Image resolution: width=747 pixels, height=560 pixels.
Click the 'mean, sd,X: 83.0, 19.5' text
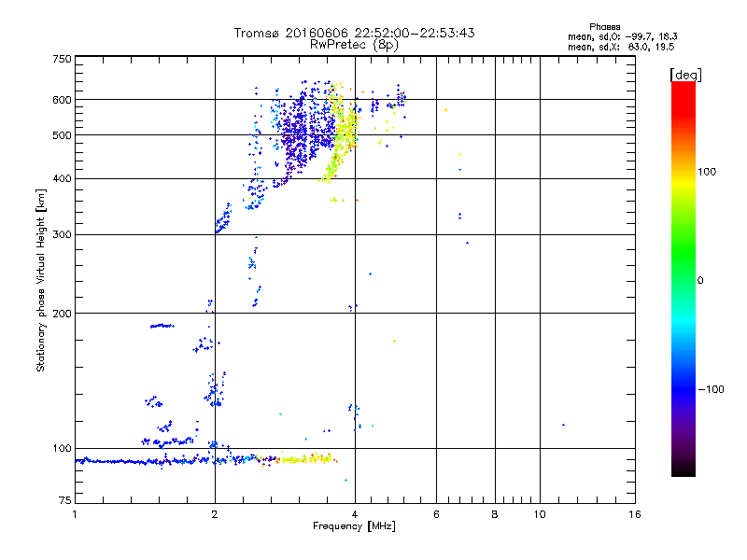(x=621, y=47)
